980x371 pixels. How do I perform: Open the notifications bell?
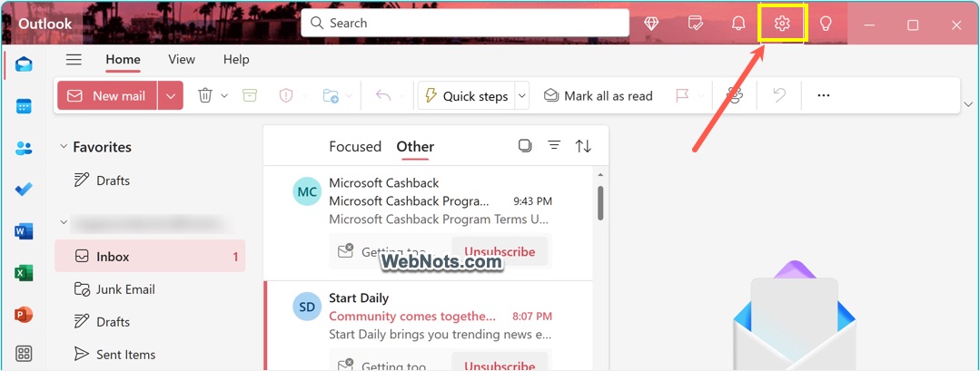(738, 24)
